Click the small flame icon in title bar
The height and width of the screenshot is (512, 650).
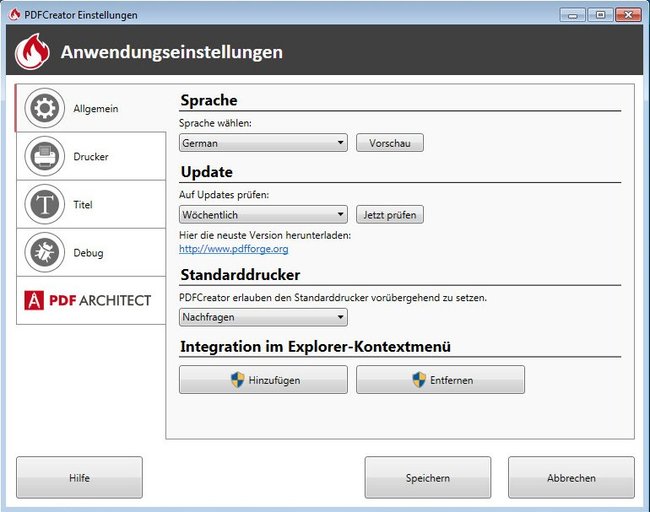pyautogui.click(x=15, y=15)
